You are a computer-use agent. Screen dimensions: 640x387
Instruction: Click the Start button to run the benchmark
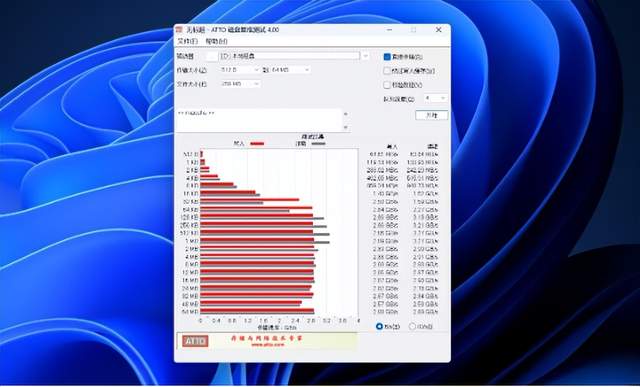pos(431,116)
